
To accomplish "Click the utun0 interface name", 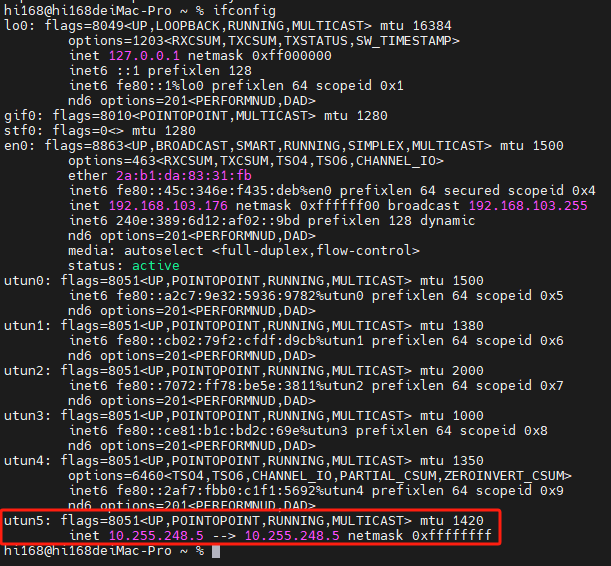I will (x=27, y=280).
